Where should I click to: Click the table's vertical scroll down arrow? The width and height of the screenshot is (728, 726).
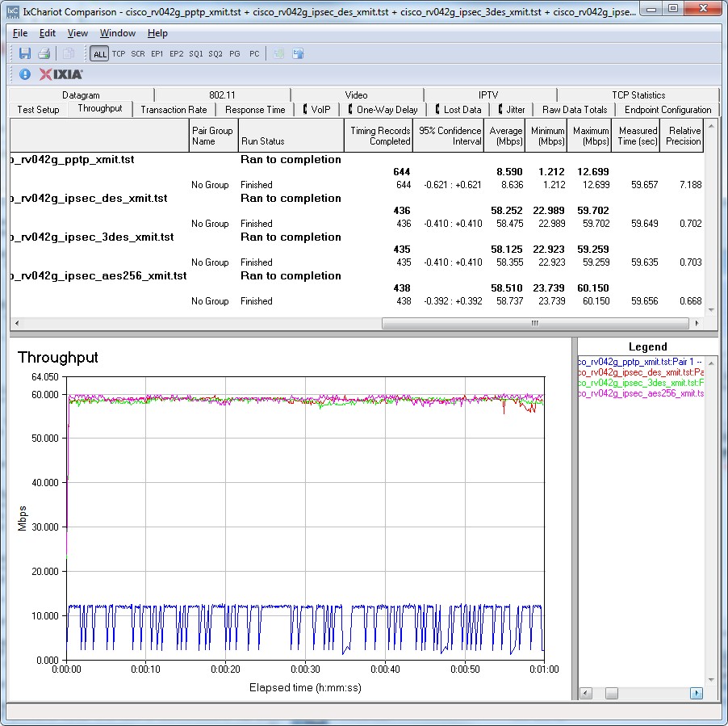(711, 310)
